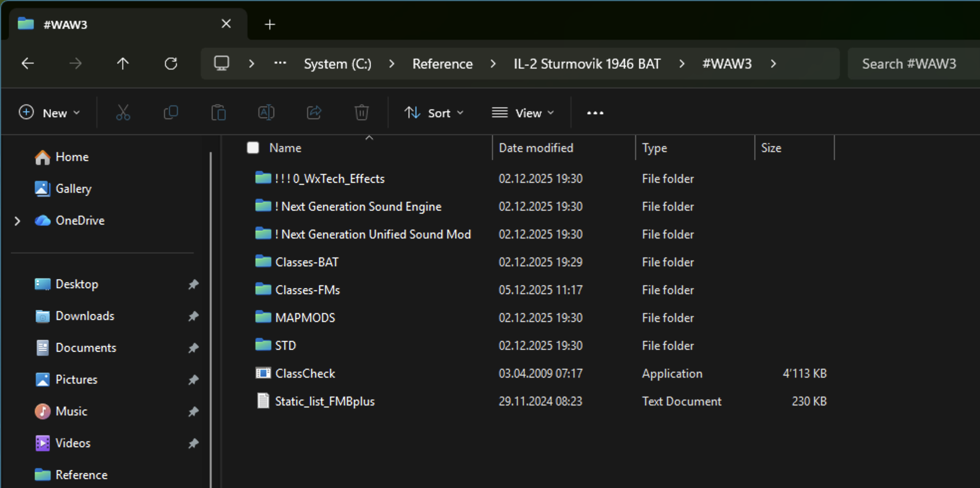Open Reference folder in the sidebar
Screen dimensions: 980x488
click(71, 475)
